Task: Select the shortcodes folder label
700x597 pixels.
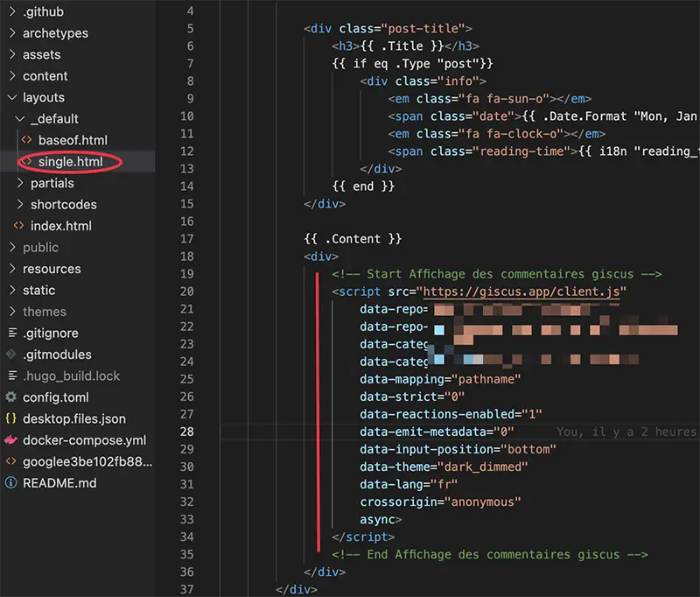Action: tap(63, 205)
